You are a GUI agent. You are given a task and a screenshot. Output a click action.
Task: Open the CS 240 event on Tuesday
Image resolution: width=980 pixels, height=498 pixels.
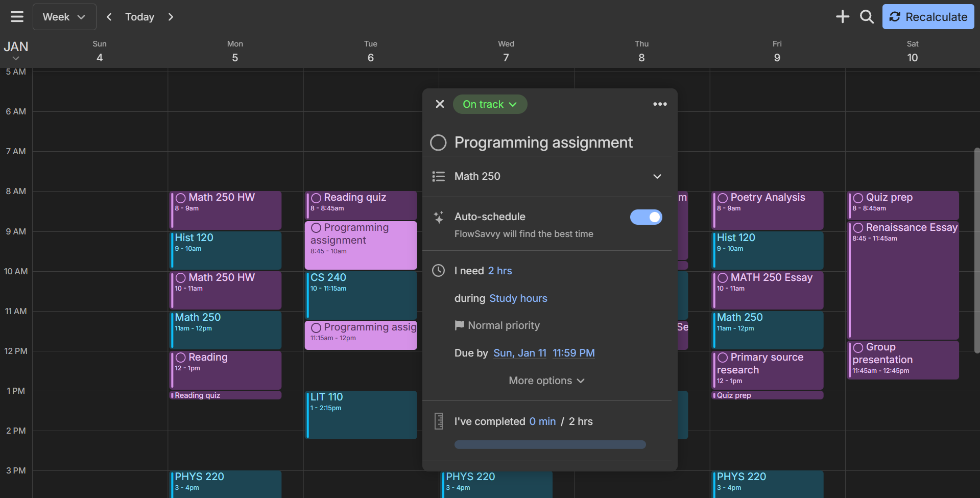361,295
